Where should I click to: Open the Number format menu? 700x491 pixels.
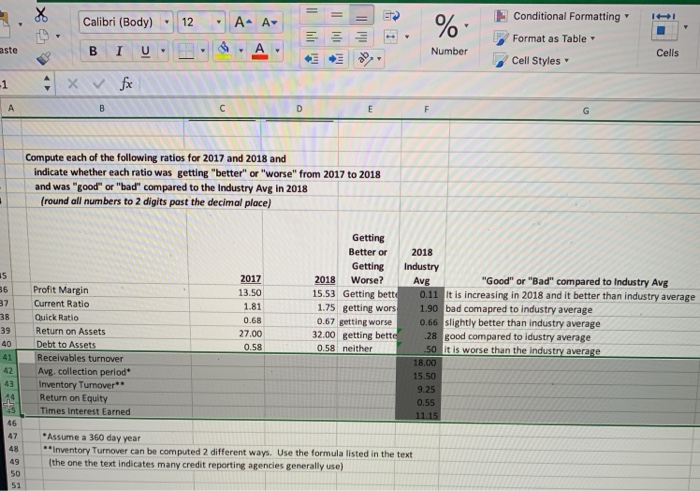point(449,34)
